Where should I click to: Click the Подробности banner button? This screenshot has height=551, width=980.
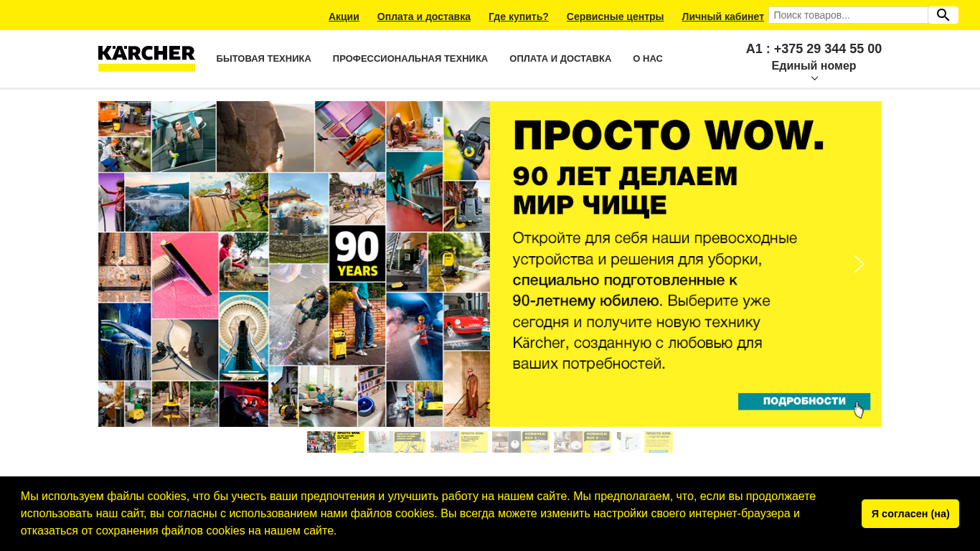click(x=804, y=402)
